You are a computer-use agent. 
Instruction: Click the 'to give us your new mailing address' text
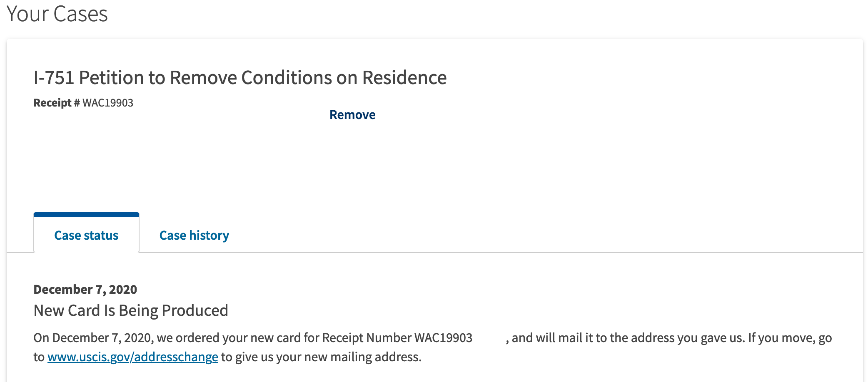click(321, 357)
